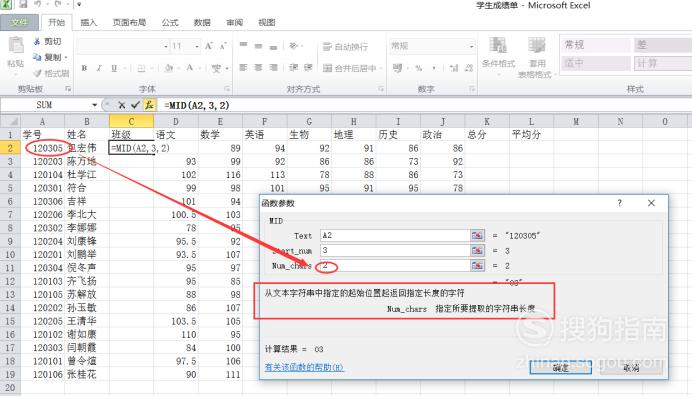The image size is (692, 396).
Task: Open the number format dropdown (常规)
Action: click(471, 46)
